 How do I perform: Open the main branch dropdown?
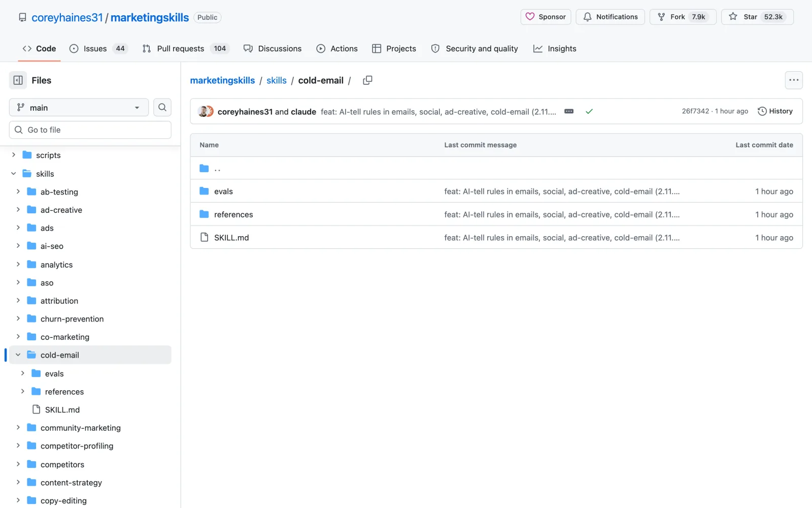[79, 107]
